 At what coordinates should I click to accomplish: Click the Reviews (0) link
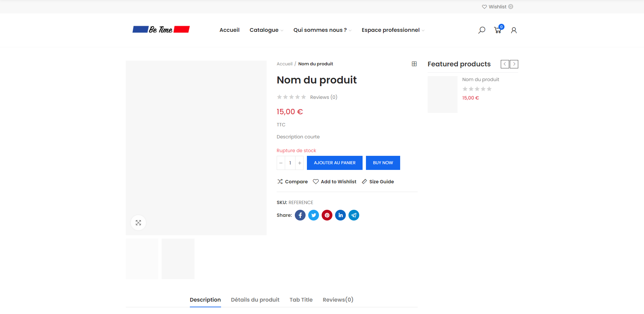click(324, 97)
